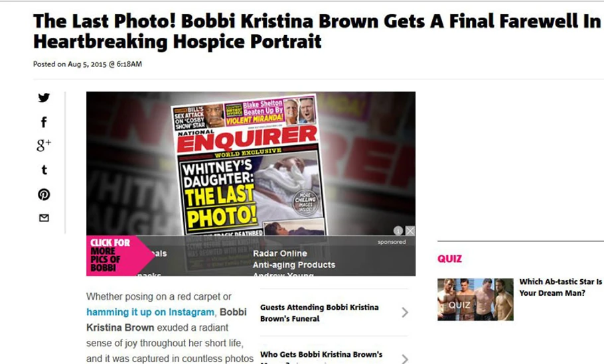Screen dimensions: 604x364
Task: Share the article on Facebook
Action: point(44,123)
